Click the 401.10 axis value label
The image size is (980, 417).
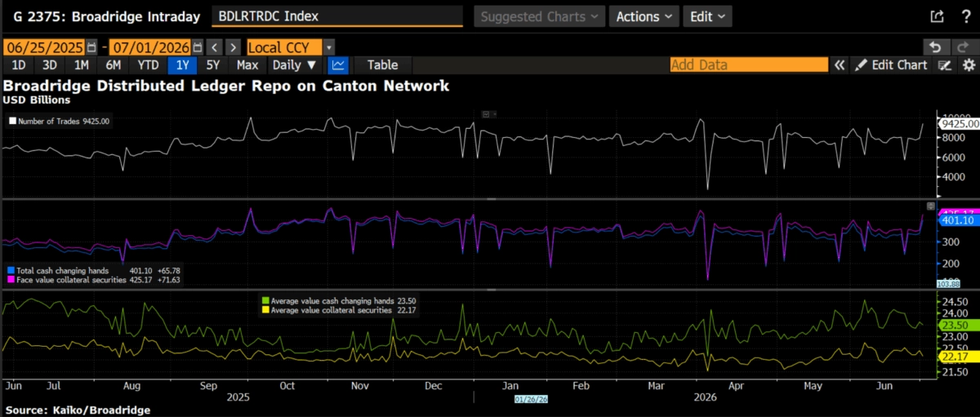(958, 220)
